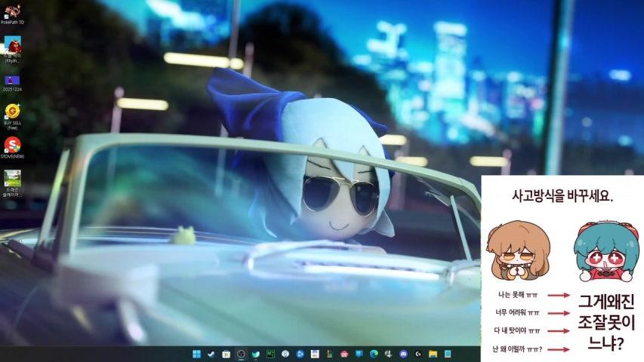This screenshot has height=362, width=644.
Task: Open the green monitor app in taskbar
Action: tap(270, 354)
